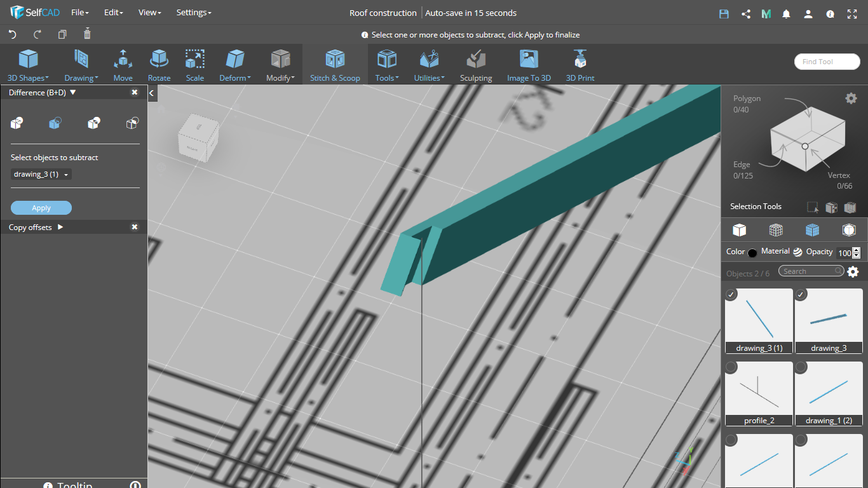Click the Find Tool search box
The image size is (868, 488).
tap(827, 62)
